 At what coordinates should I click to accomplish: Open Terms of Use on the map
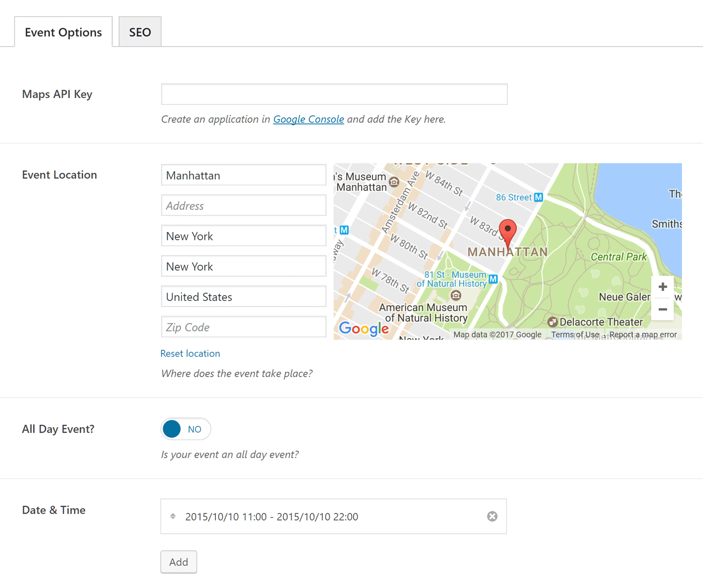point(575,334)
